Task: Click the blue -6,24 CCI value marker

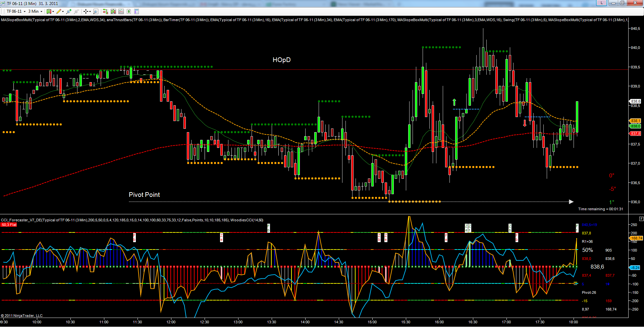Action: point(635,268)
